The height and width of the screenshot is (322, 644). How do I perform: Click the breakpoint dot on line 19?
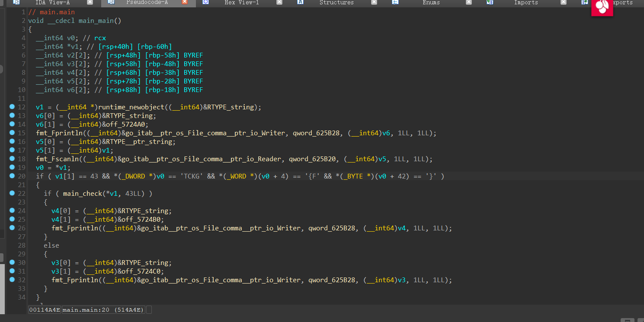pos(12,167)
